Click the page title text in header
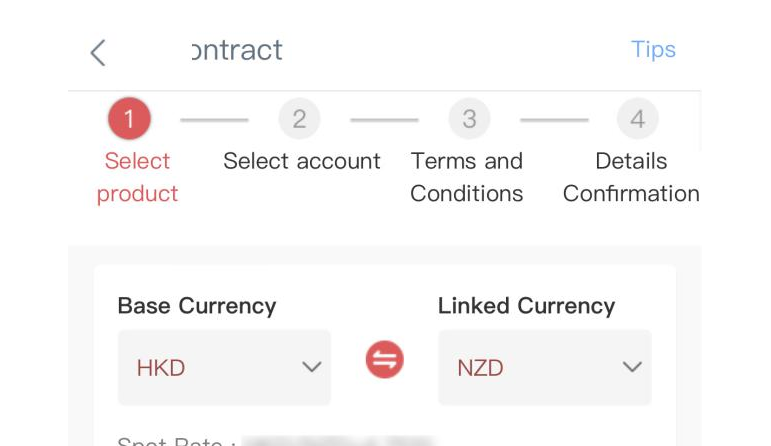 [237, 50]
